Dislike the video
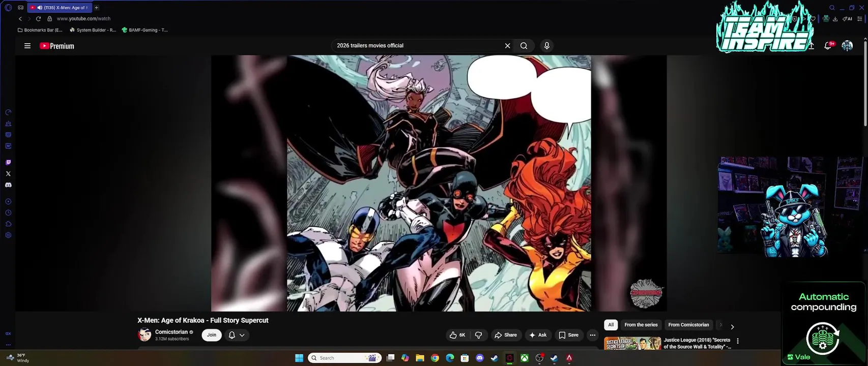This screenshot has width=868, height=366. [x=479, y=335]
